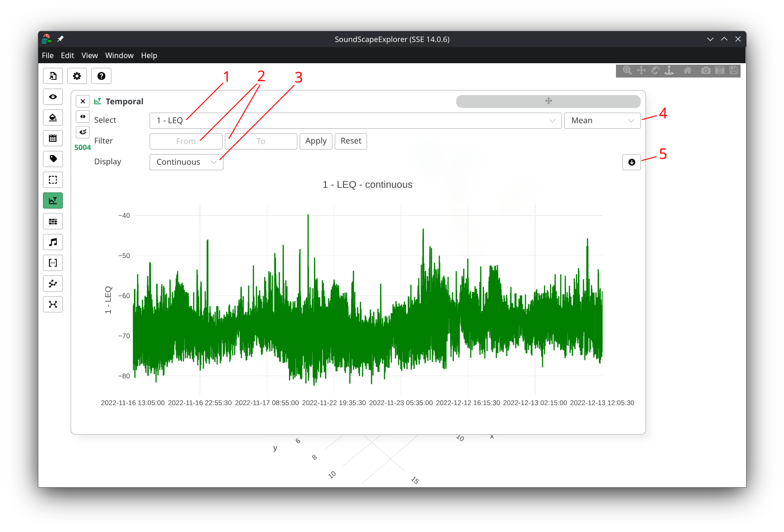Open the color fill bucket panel
Screen dimensions: 784x532
(53, 118)
